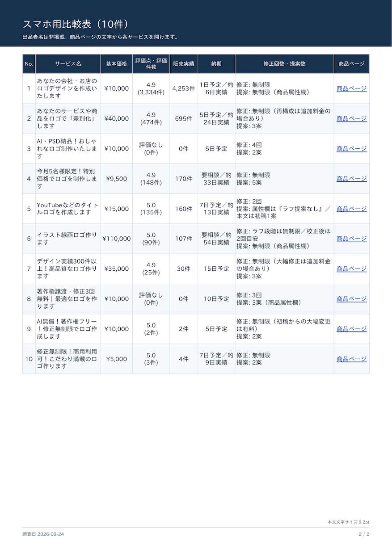Select service name AI無償！著作権フリー
The width and height of the screenshot is (392, 554).
(x=67, y=329)
